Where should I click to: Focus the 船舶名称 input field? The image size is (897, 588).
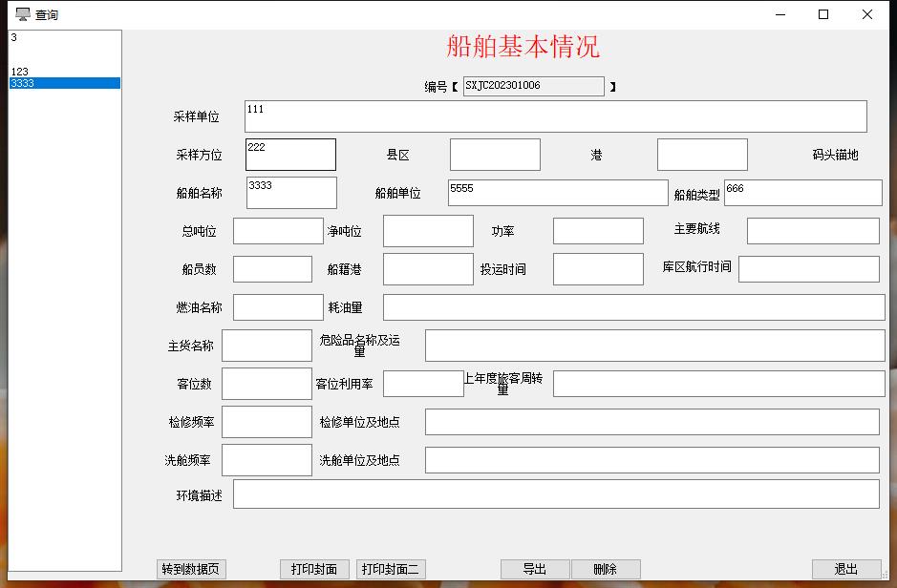click(291, 193)
